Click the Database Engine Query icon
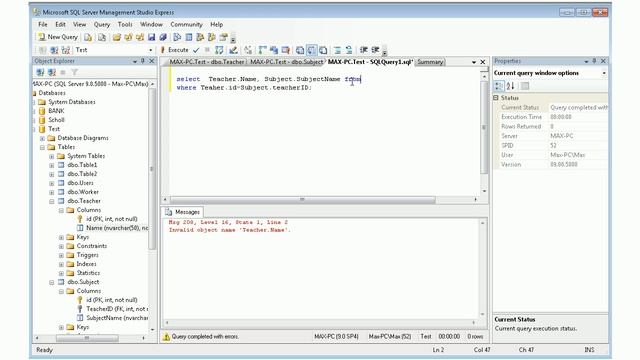Image resolution: width=640 pixels, height=360 pixels. [x=88, y=38]
